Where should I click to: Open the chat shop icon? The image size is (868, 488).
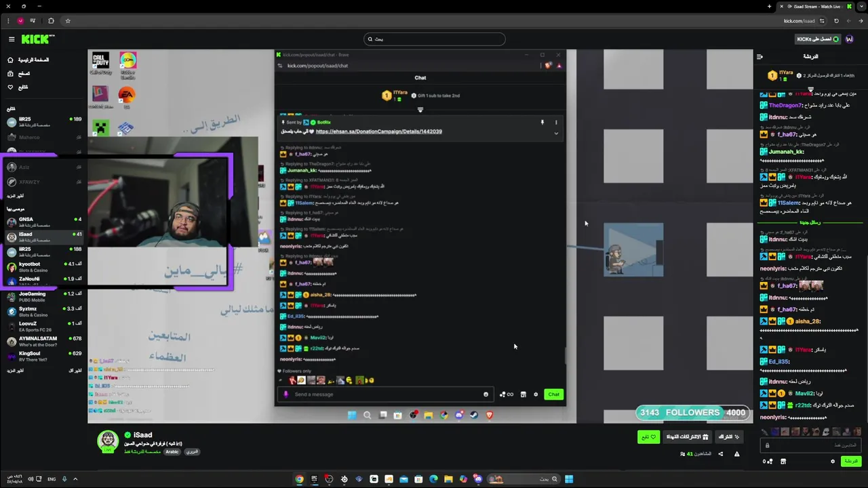[x=783, y=462]
